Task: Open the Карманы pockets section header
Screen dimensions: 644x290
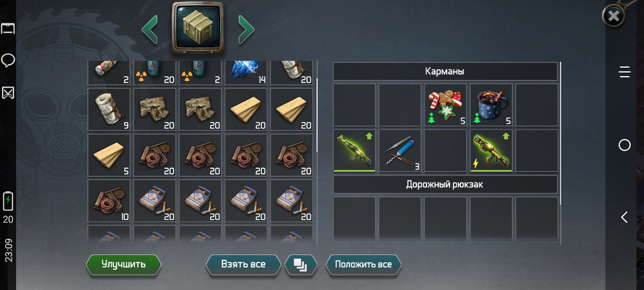Action: pyautogui.click(x=445, y=71)
